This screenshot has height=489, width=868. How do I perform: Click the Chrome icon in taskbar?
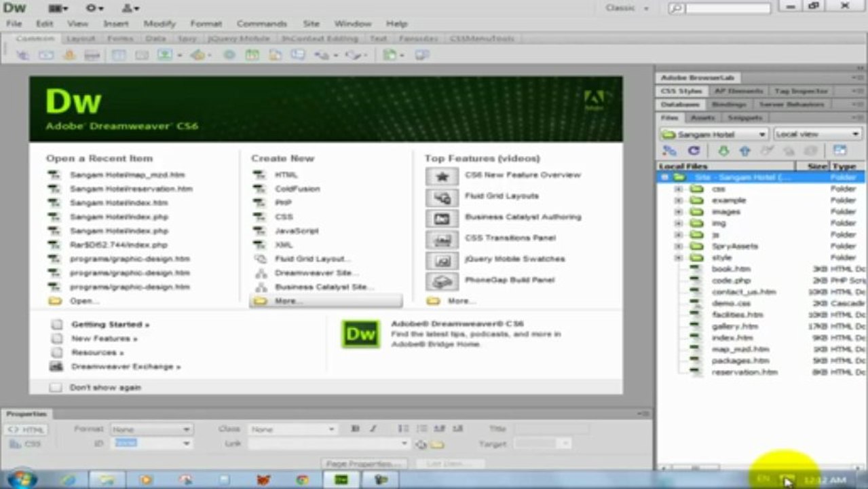pyautogui.click(x=303, y=479)
